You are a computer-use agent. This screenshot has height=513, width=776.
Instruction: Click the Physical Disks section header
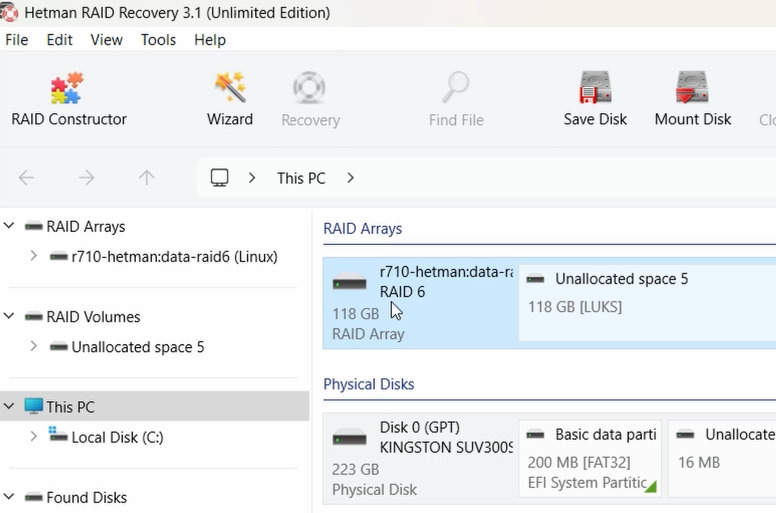point(369,384)
